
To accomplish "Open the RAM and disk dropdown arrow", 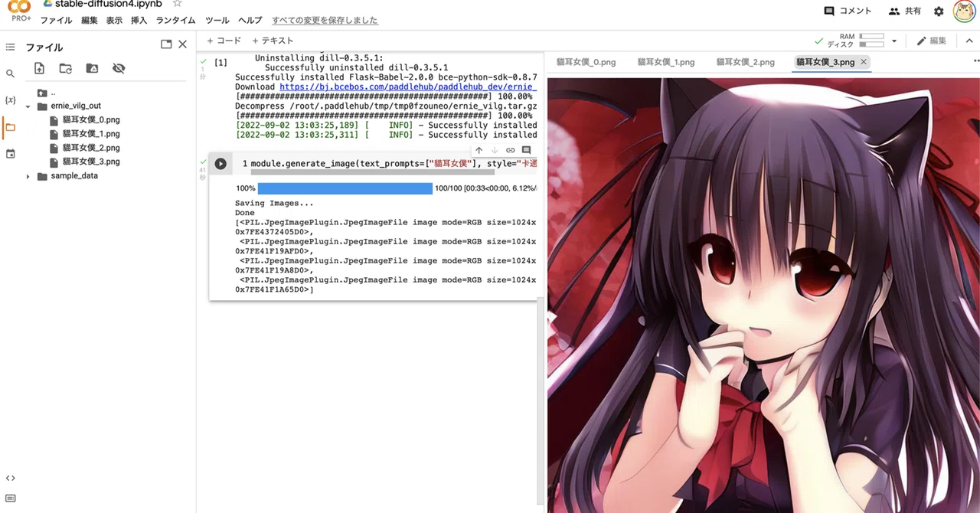I will coord(893,41).
